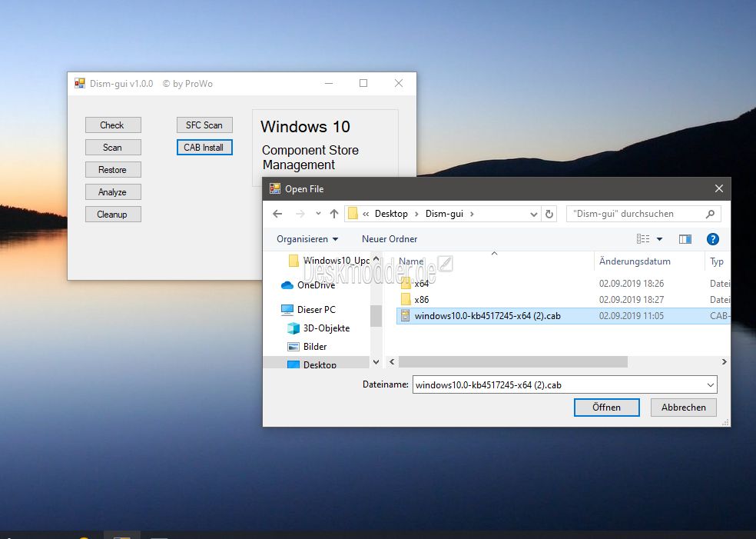Sort files by Typ column
The image size is (756, 539).
(x=717, y=261)
